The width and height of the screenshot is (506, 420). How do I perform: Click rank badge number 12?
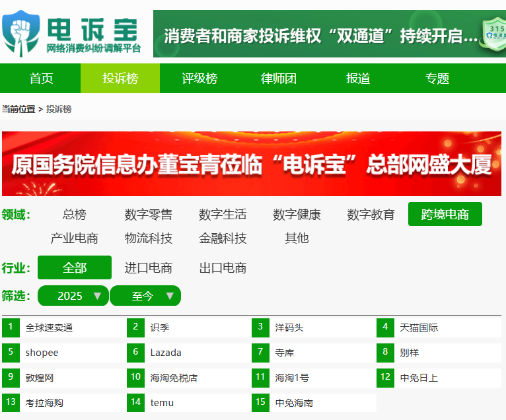(x=385, y=378)
